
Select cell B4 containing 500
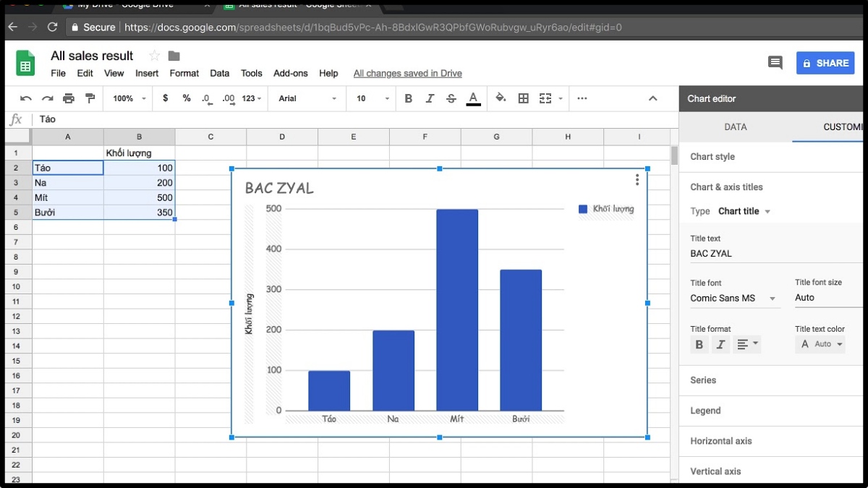139,197
